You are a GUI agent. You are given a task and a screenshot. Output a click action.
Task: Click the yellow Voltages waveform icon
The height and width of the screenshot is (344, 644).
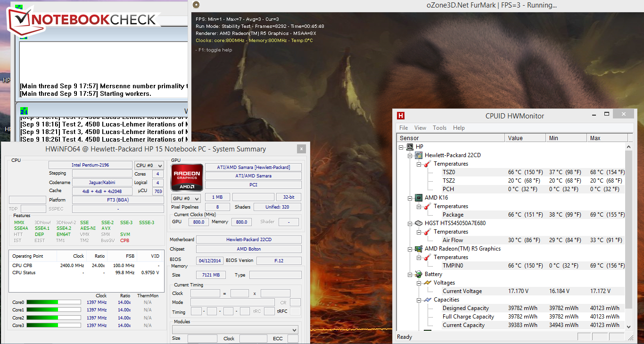(427, 283)
